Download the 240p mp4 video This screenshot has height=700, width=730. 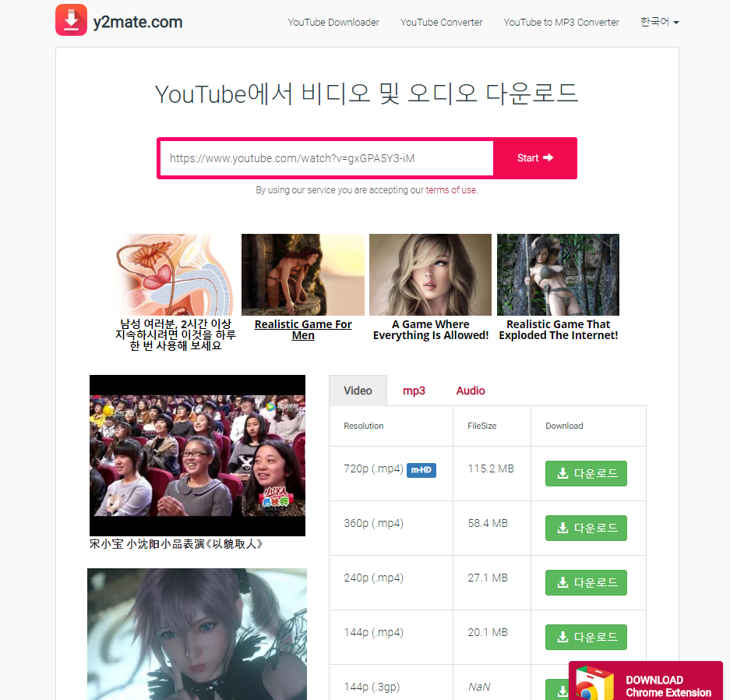click(586, 582)
